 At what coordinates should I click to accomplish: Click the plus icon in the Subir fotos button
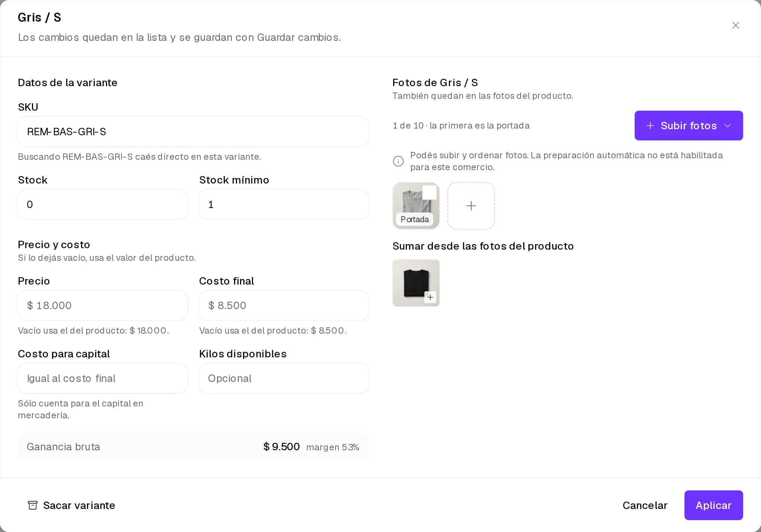tap(650, 126)
